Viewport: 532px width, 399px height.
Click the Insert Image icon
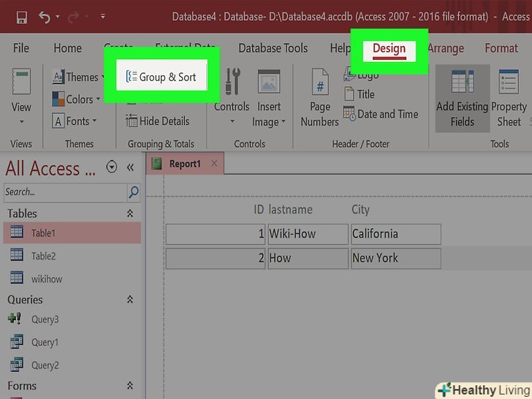[269, 81]
